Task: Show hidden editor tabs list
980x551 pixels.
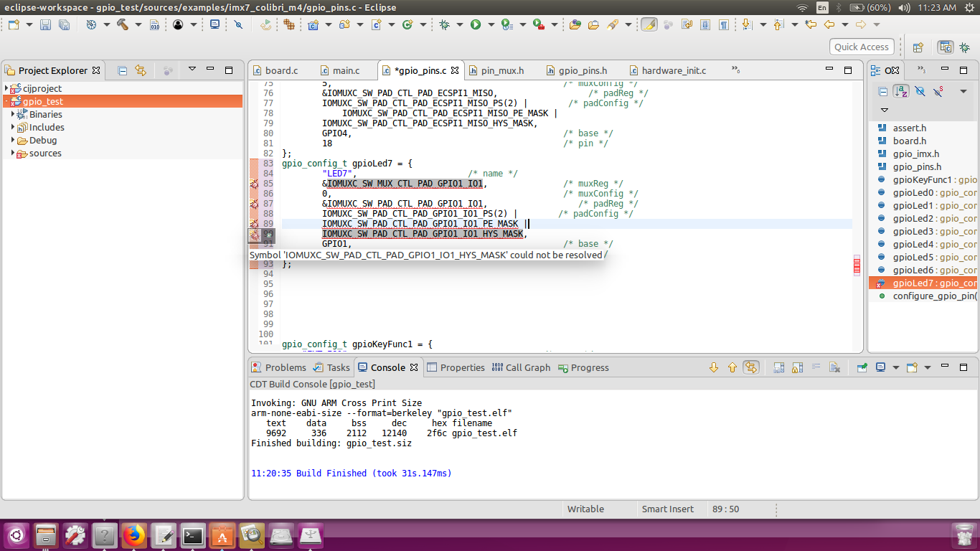Action: pos(736,70)
